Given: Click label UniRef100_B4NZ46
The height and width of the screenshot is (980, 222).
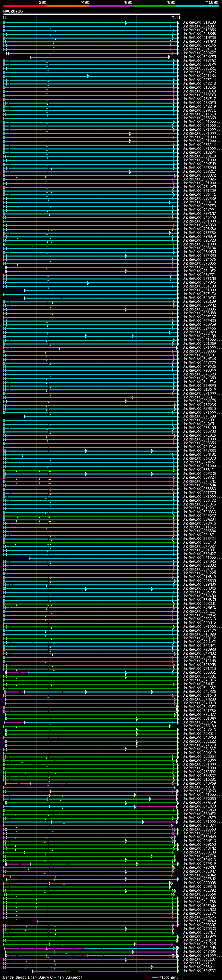Looking at the screenshot, I should [x=199, y=359].
